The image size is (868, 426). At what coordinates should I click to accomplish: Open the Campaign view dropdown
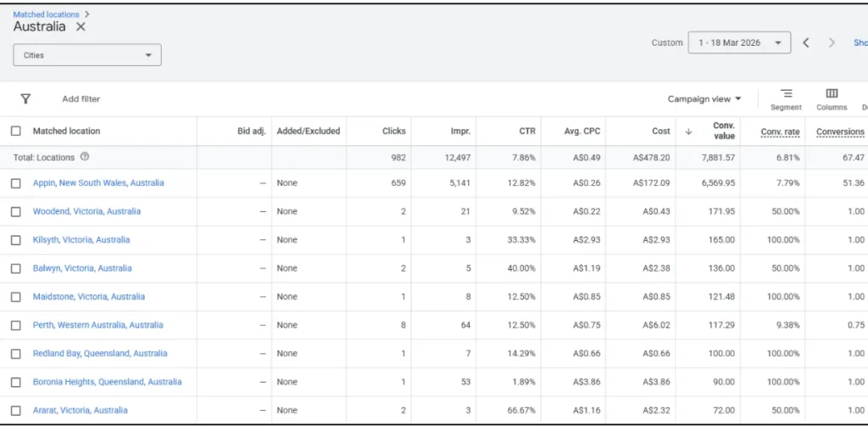[x=704, y=99]
